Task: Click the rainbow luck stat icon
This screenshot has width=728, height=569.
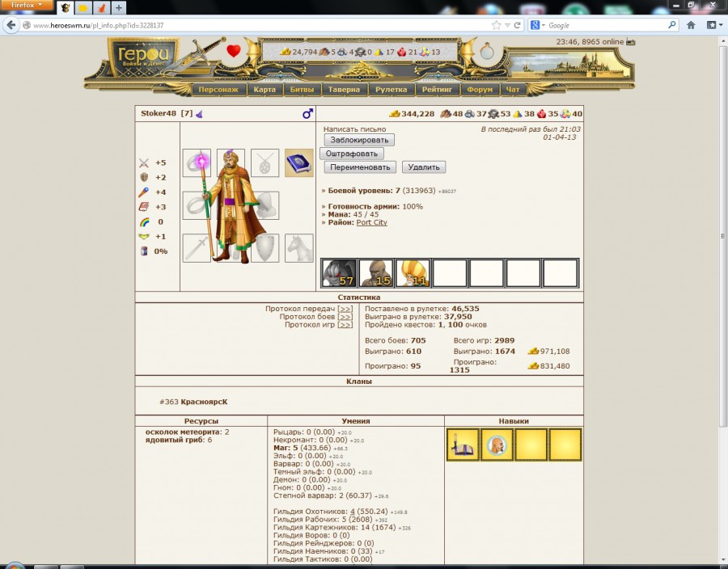Action: pos(145,221)
